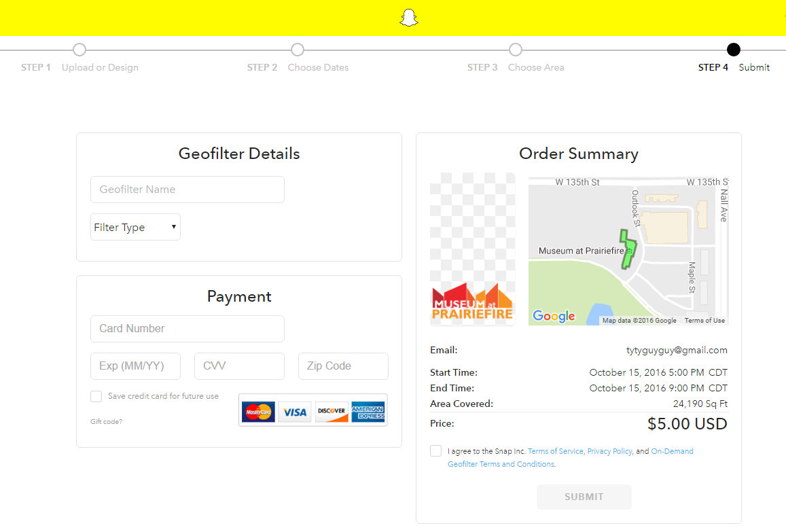The height and width of the screenshot is (532, 786).
Task: Enable save credit card for future use
Action: pos(94,396)
